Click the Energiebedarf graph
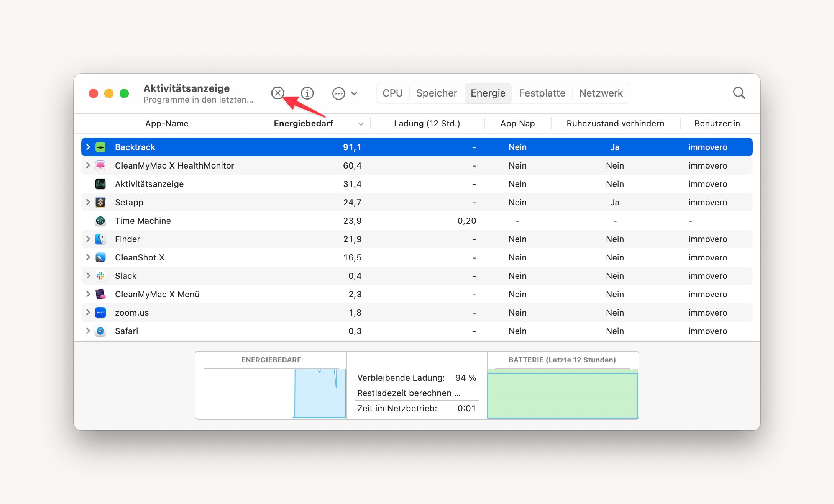This screenshot has width=834, height=504. tap(271, 393)
